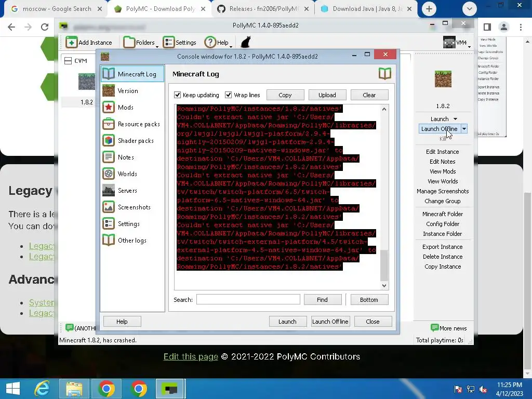Click the Help question mark icon
The width and height of the screenshot is (532, 399).
point(210,43)
